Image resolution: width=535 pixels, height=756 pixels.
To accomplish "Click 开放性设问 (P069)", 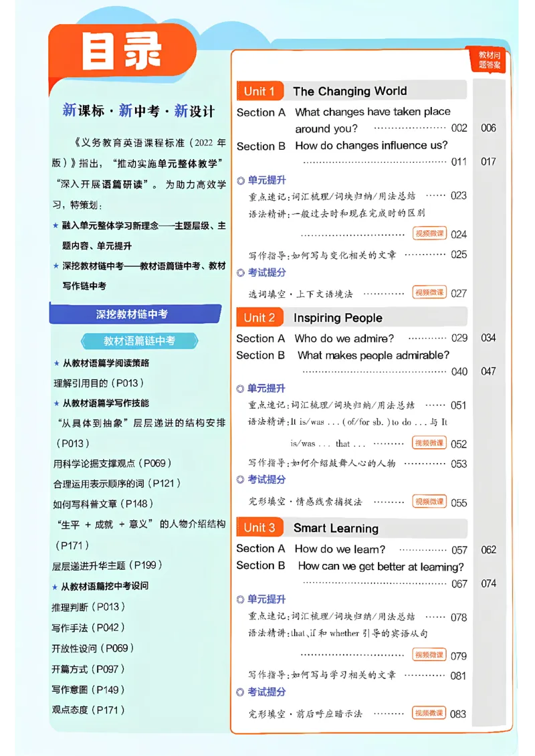I will (x=92, y=648).
